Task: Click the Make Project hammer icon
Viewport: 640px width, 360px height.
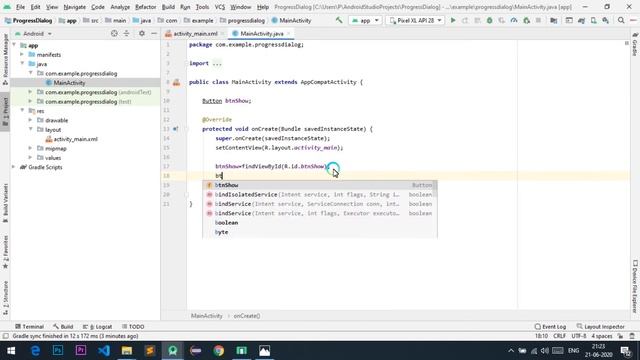Action: pyautogui.click(x=339, y=20)
